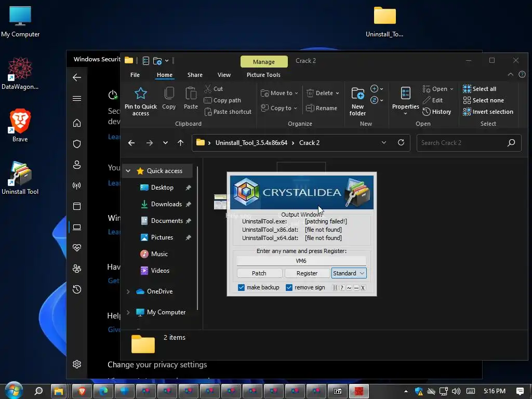Expand the Move to dropdown
Screen dimensions: 532x399
(296, 94)
